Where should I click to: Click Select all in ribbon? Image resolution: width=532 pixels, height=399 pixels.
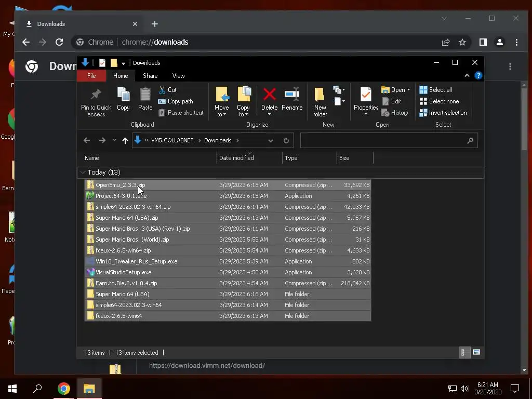[x=436, y=89]
